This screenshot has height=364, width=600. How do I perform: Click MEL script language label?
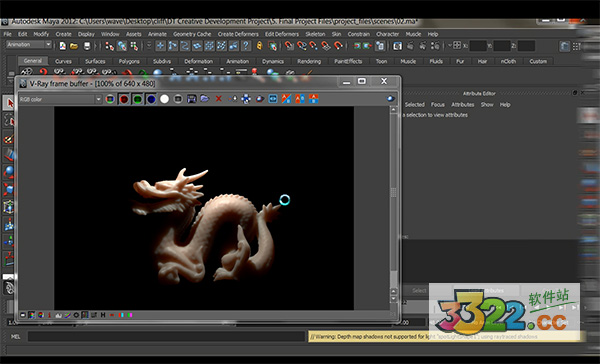click(15, 337)
